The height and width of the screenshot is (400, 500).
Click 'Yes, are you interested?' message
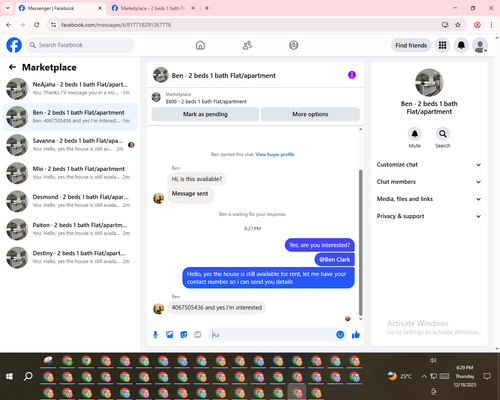tap(320, 245)
